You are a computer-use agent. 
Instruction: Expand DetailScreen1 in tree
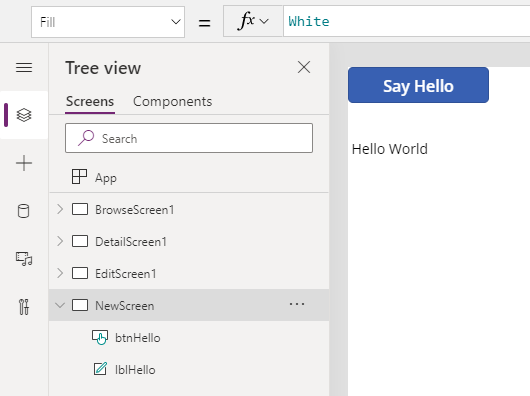point(60,241)
